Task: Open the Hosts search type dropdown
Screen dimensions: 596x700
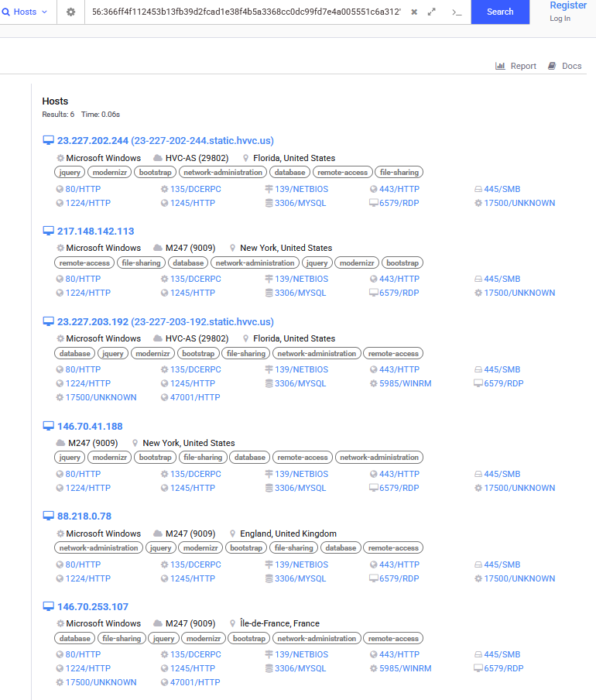Action: click(x=28, y=12)
